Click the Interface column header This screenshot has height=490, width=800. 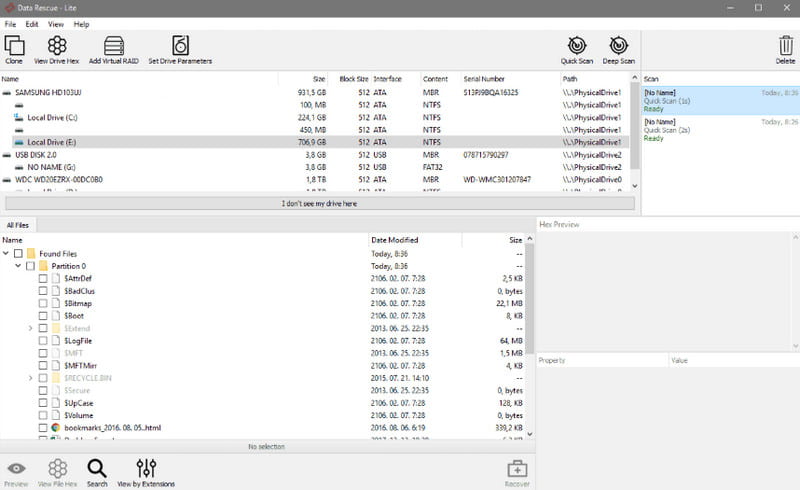point(396,79)
